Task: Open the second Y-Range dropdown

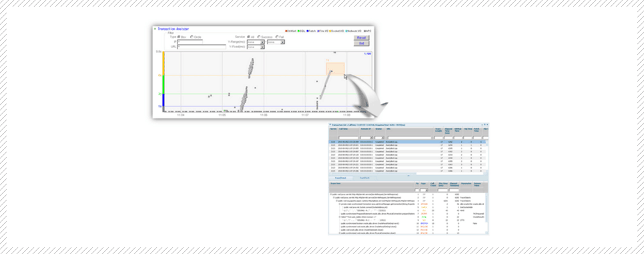Action: [276, 42]
